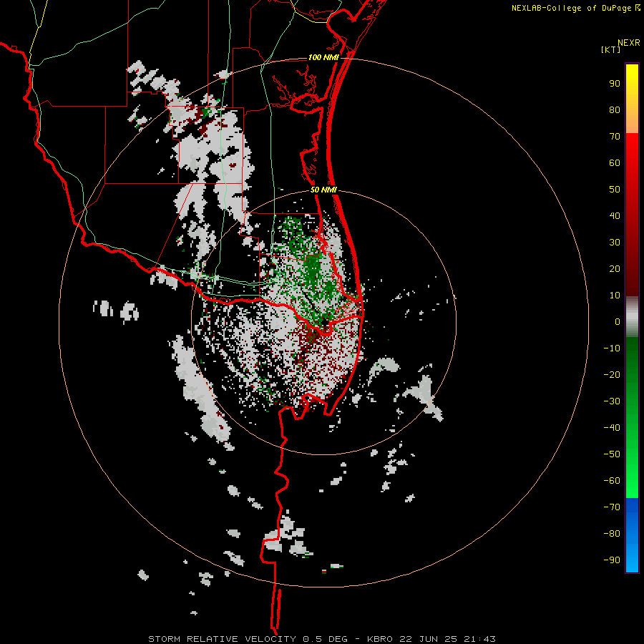Image resolution: width=644 pixels, height=644 pixels.
Task: Click the -50 scale value
Action: pos(612,454)
